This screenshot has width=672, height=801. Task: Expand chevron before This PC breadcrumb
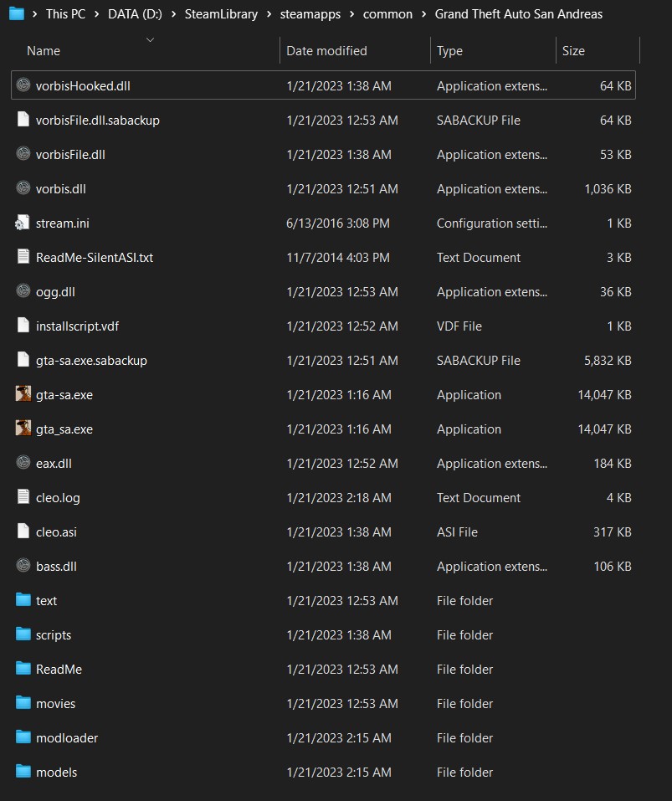[34, 14]
